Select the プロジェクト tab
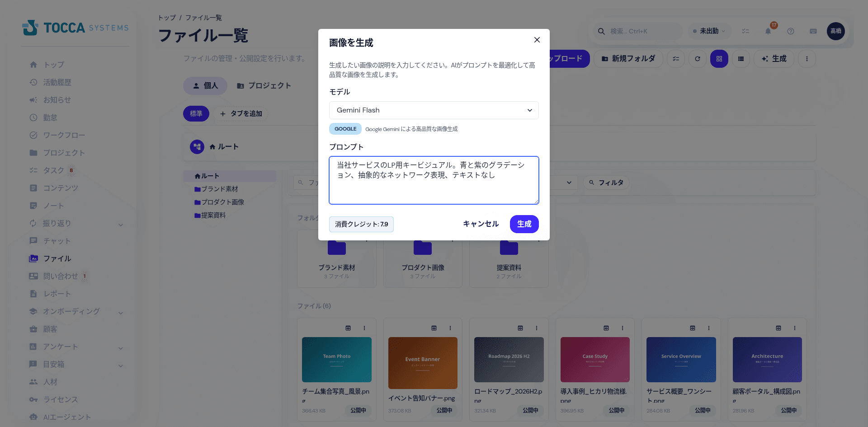The height and width of the screenshot is (427, 868). coord(264,86)
